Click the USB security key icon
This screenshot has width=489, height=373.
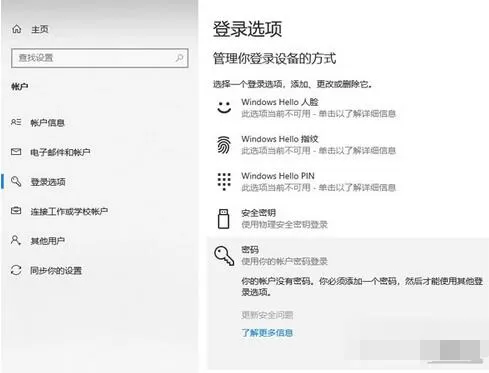click(x=223, y=219)
